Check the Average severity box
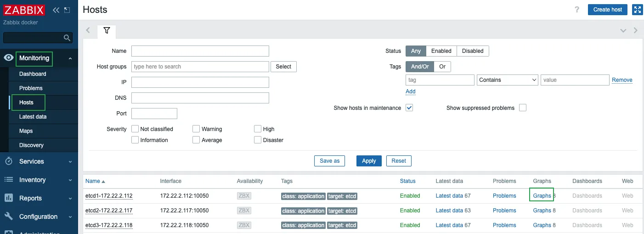The width and height of the screenshot is (644, 234). pos(196,140)
